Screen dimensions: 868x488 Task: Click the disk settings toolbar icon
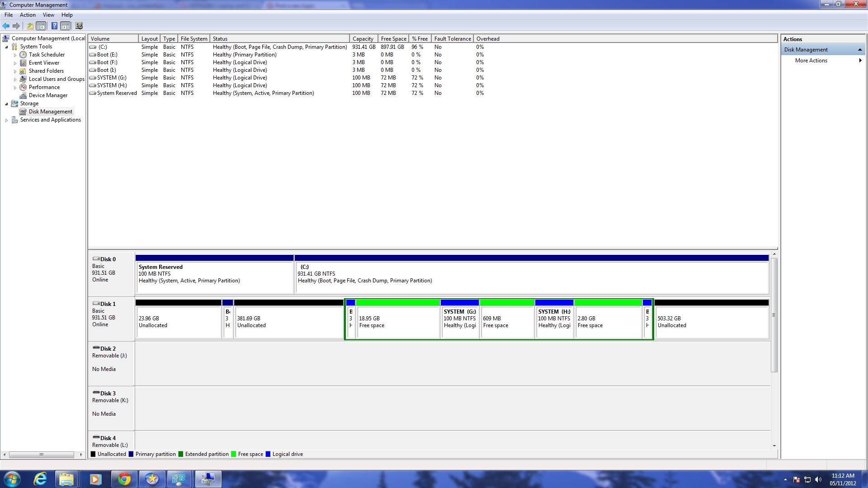79,26
